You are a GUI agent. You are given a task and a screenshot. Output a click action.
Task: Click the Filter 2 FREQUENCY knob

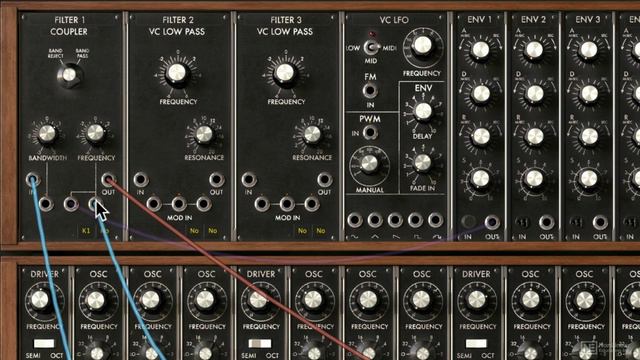[177, 73]
